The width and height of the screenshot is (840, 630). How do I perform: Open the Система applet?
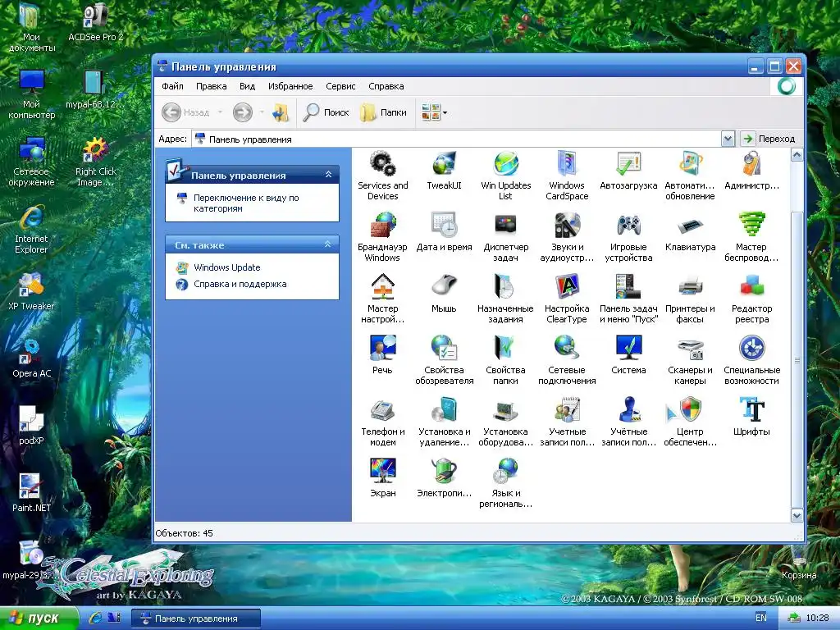point(628,356)
